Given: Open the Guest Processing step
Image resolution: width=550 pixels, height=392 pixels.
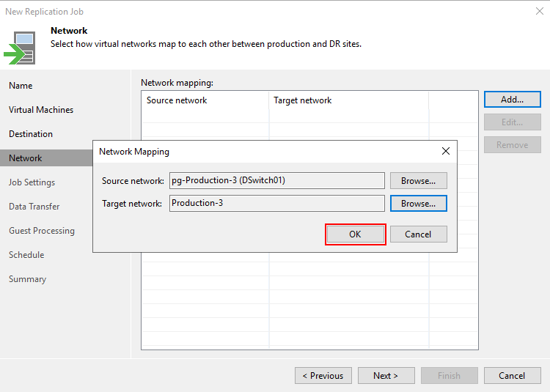Looking at the screenshot, I should point(42,231).
